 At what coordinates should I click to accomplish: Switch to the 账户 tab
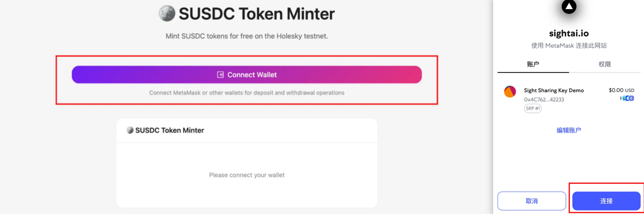tap(533, 64)
